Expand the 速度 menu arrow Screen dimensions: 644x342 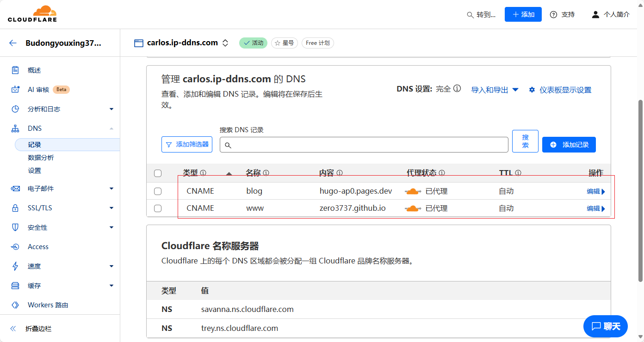point(111,266)
